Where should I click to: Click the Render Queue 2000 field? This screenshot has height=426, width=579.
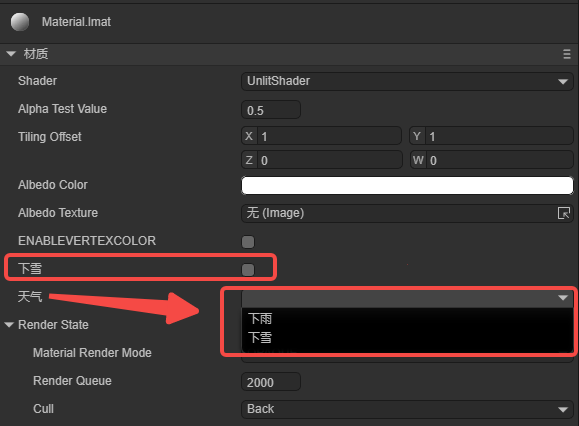(271, 382)
